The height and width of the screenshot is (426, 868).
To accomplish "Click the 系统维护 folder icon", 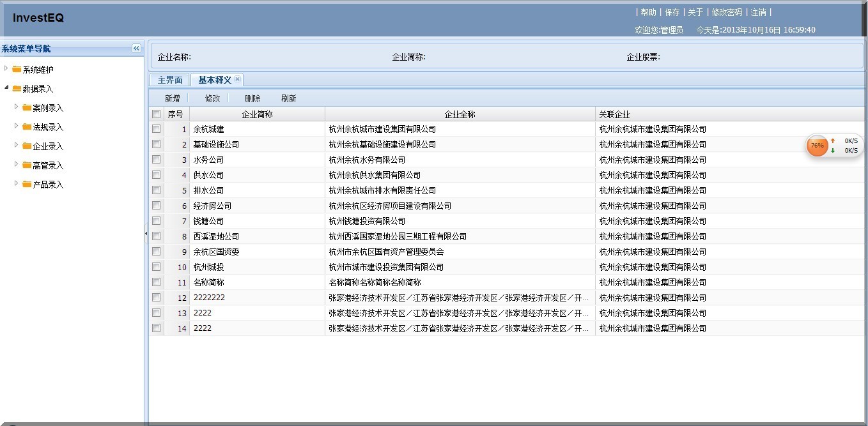I will (18, 70).
